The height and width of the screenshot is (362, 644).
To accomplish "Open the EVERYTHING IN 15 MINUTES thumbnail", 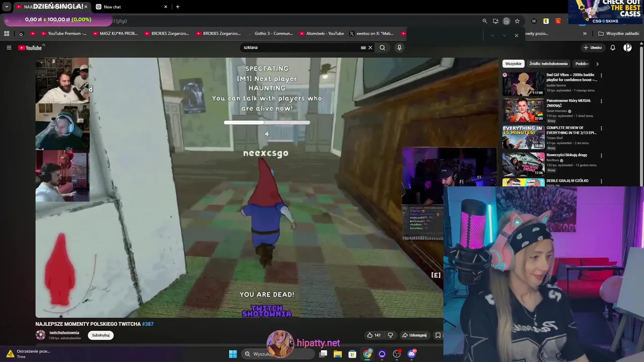I will (x=523, y=137).
